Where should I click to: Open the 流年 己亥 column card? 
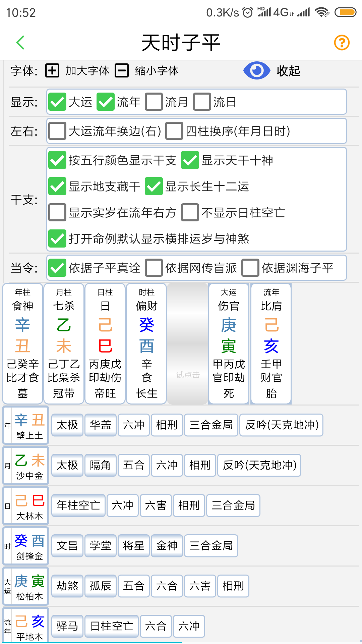point(271,343)
